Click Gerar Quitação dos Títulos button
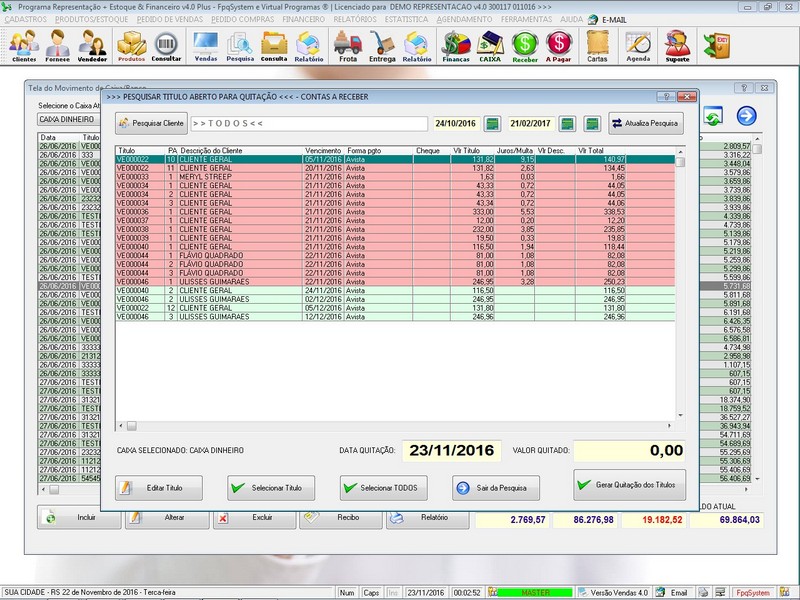 [x=630, y=485]
